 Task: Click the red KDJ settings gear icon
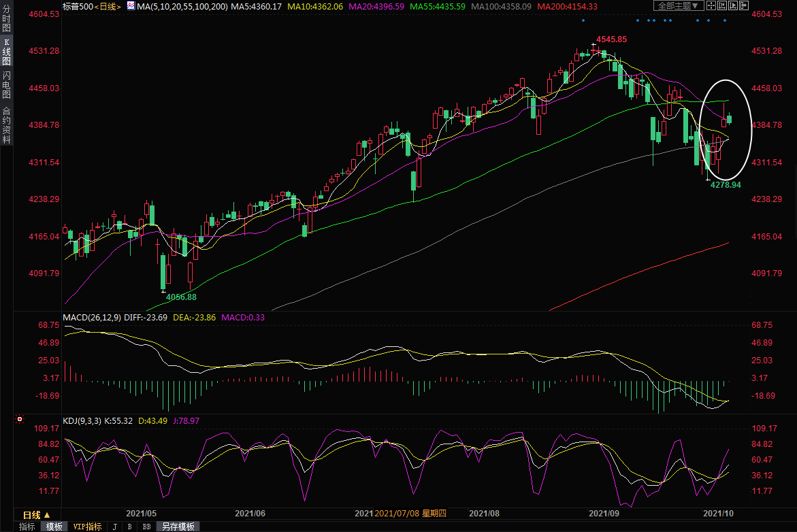pos(20,420)
